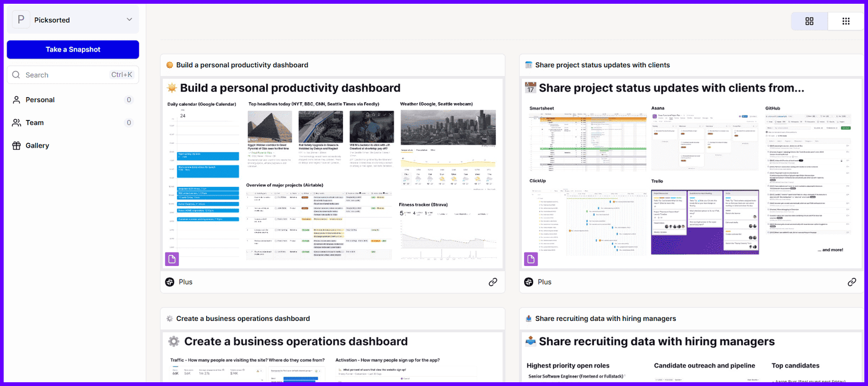Screen dimensions: 868x386
Task: Click Plus logo under productivity dashboard card
Action: 170,282
